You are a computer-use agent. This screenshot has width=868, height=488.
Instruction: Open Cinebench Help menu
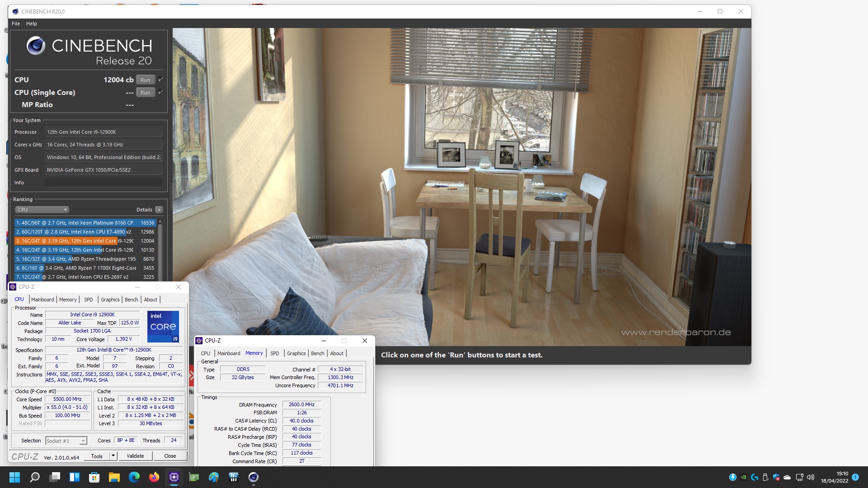(x=32, y=23)
